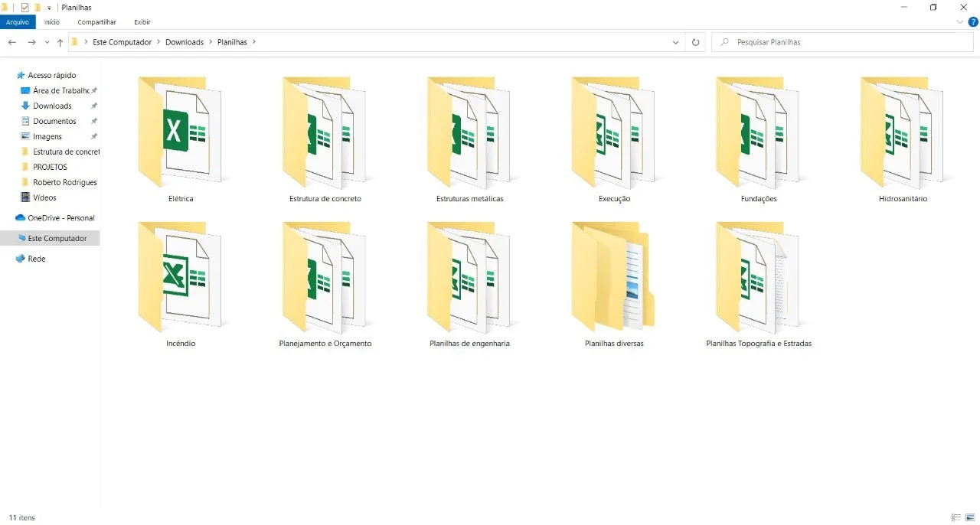Click the Properties quick access toolbar icon
Screen dimensions: 980x525
pyautogui.click(x=24, y=7)
